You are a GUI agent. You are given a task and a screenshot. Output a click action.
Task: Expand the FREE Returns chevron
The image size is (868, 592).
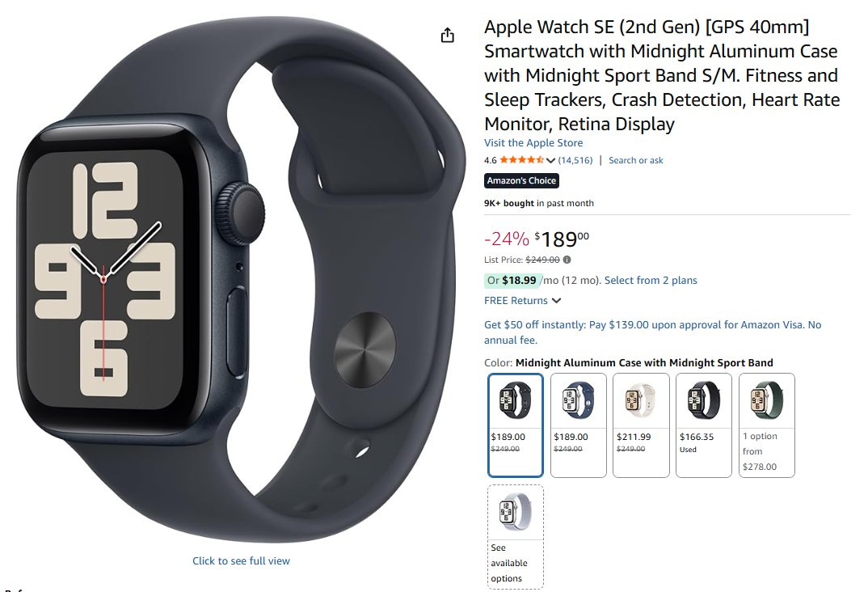(556, 300)
